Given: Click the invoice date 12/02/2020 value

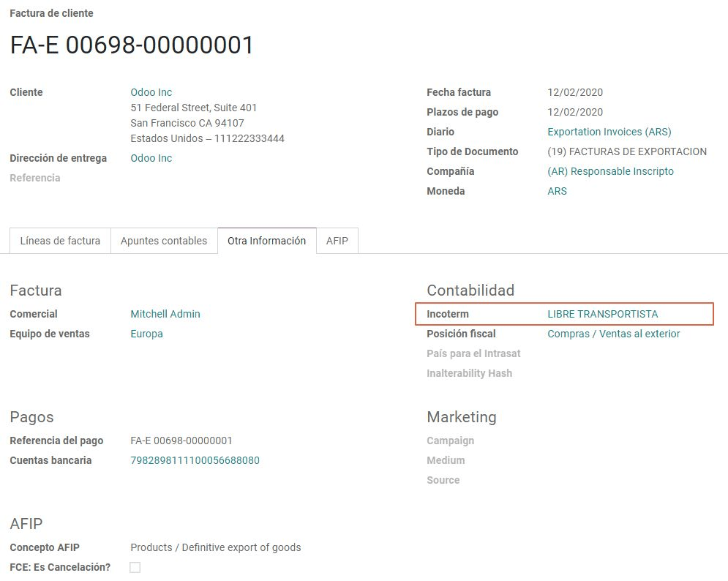Looking at the screenshot, I should [574, 92].
